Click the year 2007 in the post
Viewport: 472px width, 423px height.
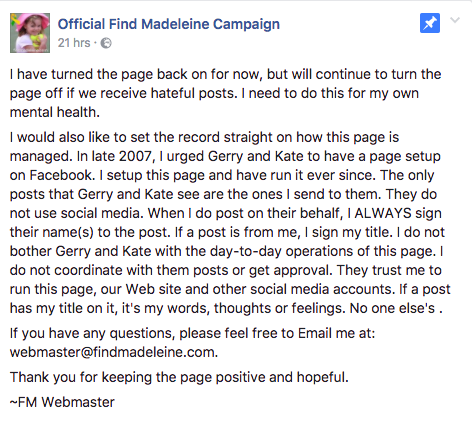[137, 156]
